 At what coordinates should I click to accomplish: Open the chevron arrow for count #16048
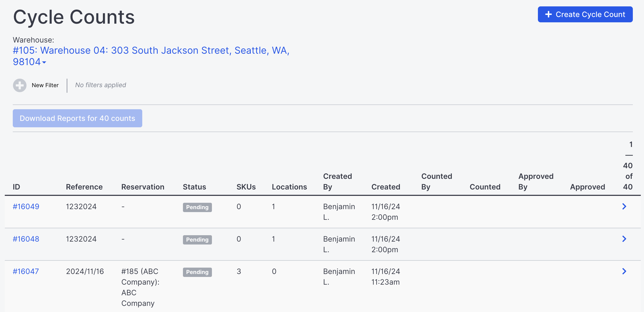[624, 239]
